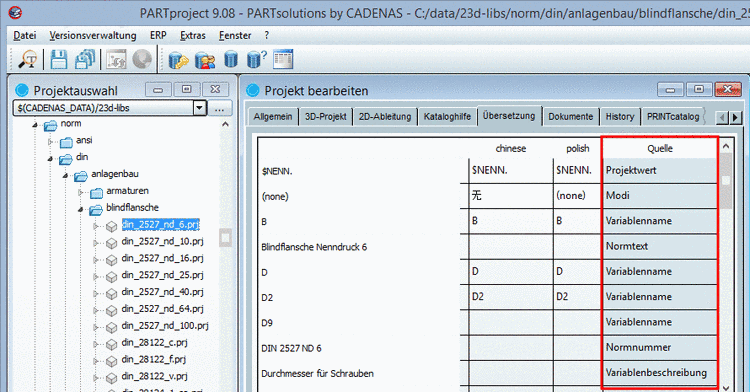
Task: Click the din folder icon
Action: (66, 159)
